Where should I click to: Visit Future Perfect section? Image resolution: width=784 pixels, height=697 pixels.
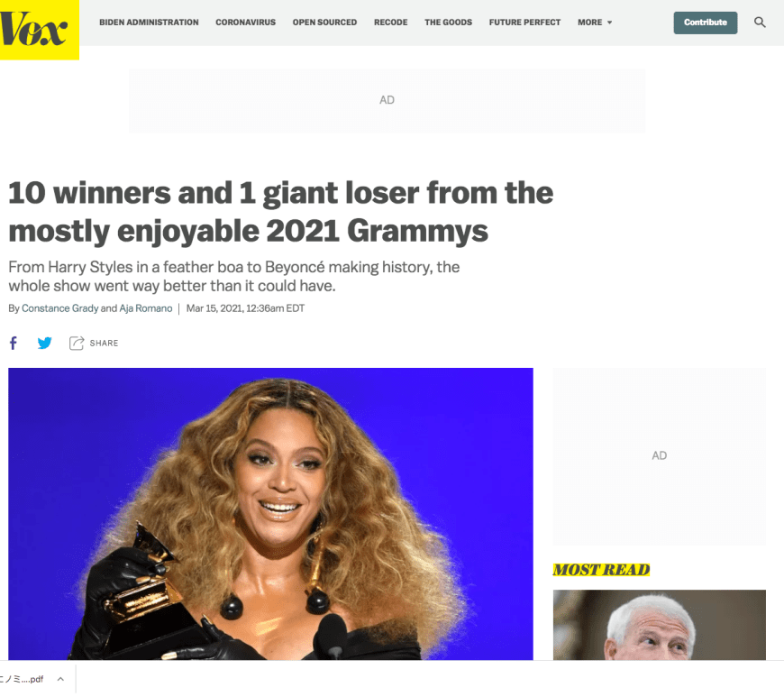coord(524,23)
